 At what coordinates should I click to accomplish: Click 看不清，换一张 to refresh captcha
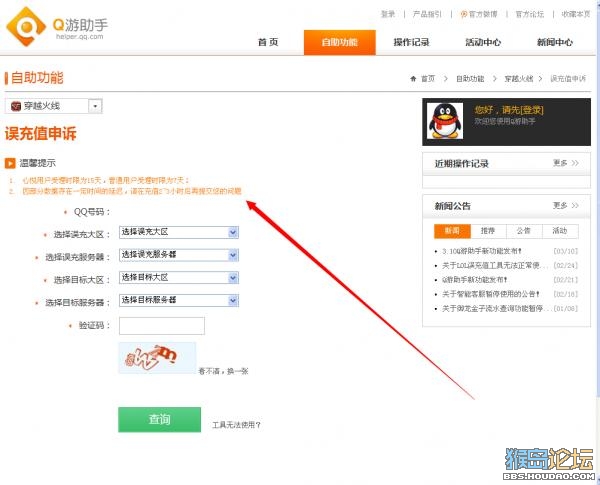(223, 371)
